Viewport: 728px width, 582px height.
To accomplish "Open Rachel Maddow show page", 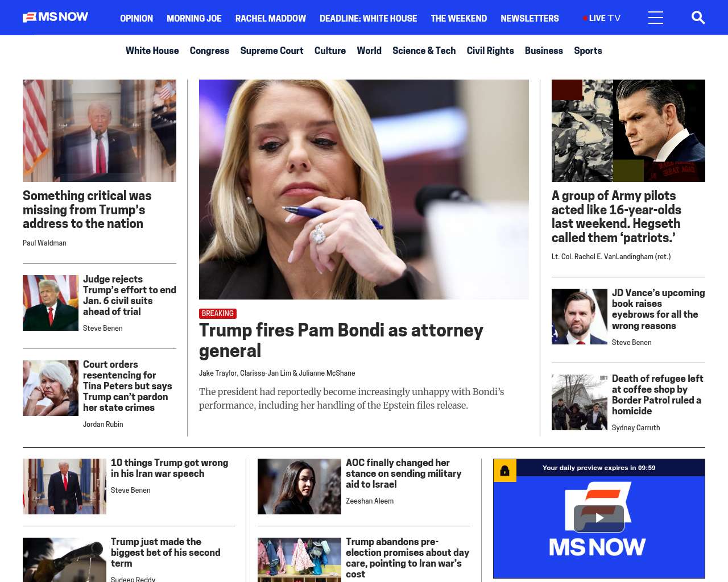I will (271, 18).
